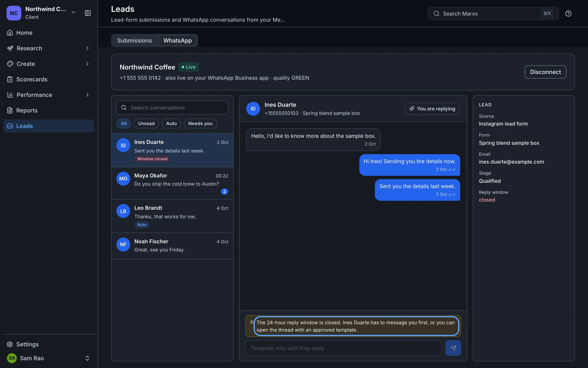Image resolution: width=588 pixels, height=368 pixels.
Task: Click the Template only until they reply field
Action: coord(343,348)
